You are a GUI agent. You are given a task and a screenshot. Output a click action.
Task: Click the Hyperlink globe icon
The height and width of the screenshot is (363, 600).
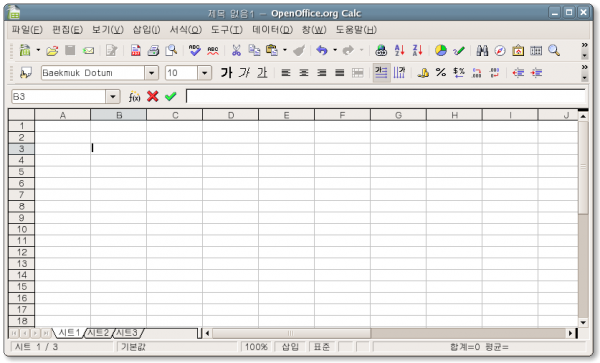(x=381, y=50)
